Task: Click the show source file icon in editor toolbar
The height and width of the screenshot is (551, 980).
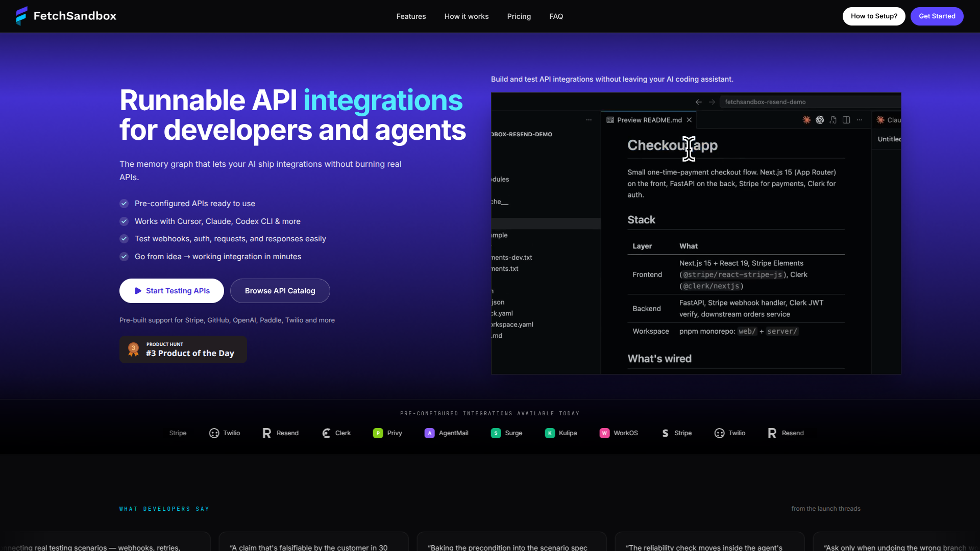Action: 833,120
